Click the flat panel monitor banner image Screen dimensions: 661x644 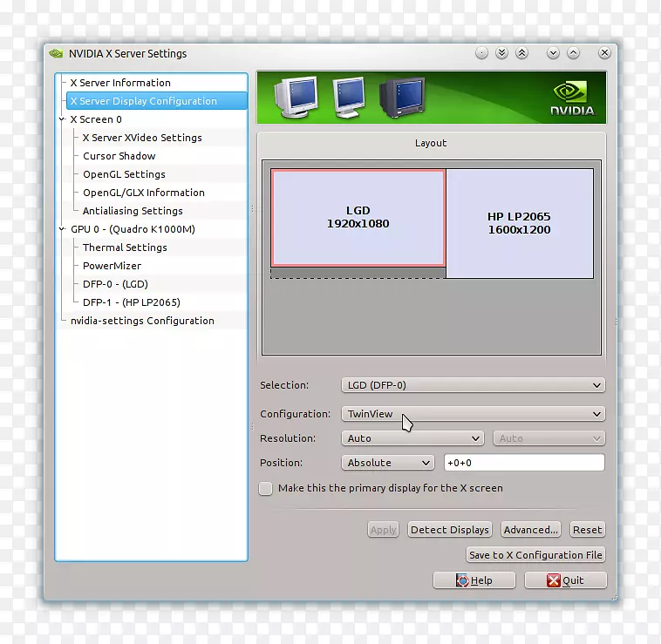[x=349, y=97]
